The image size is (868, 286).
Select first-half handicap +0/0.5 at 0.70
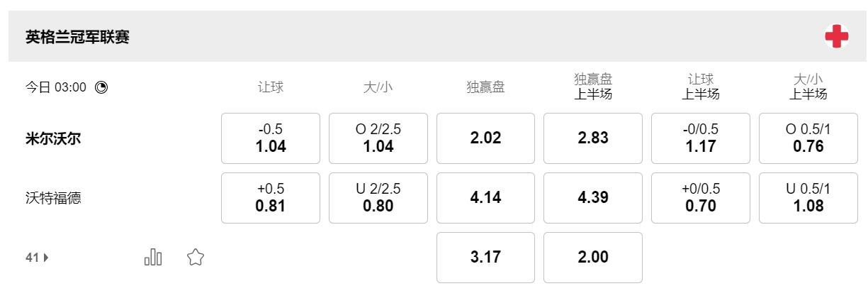click(x=701, y=198)
